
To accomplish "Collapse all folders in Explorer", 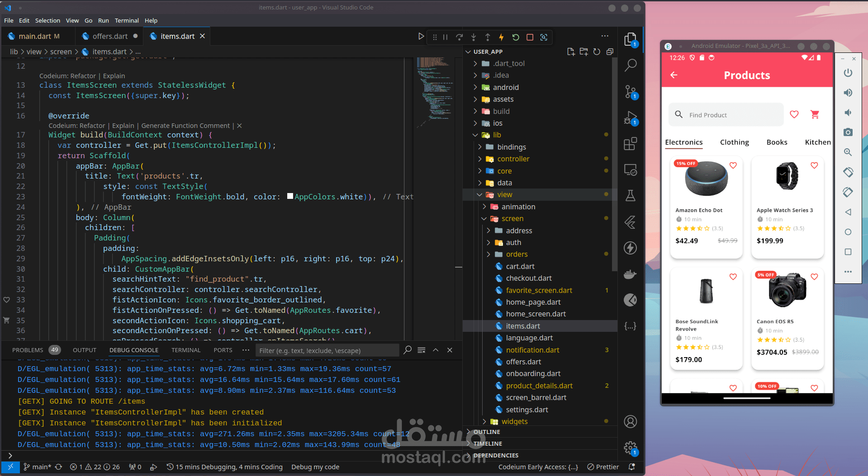I will (610, 52).
